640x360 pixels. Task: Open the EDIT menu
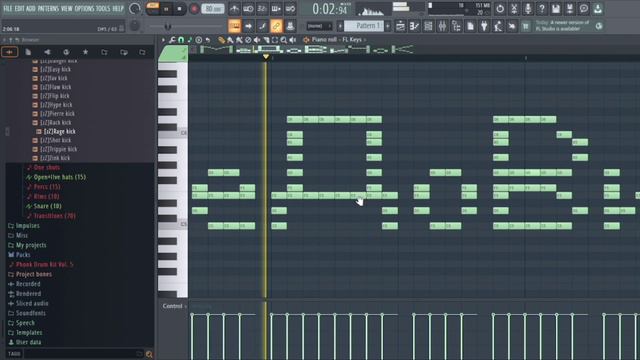click(x=19, y=9)
